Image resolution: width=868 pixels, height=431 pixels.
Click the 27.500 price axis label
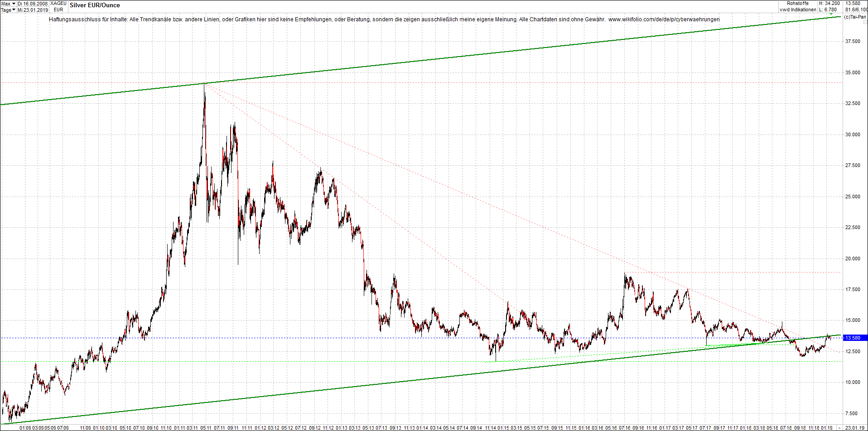coord(853,166)
